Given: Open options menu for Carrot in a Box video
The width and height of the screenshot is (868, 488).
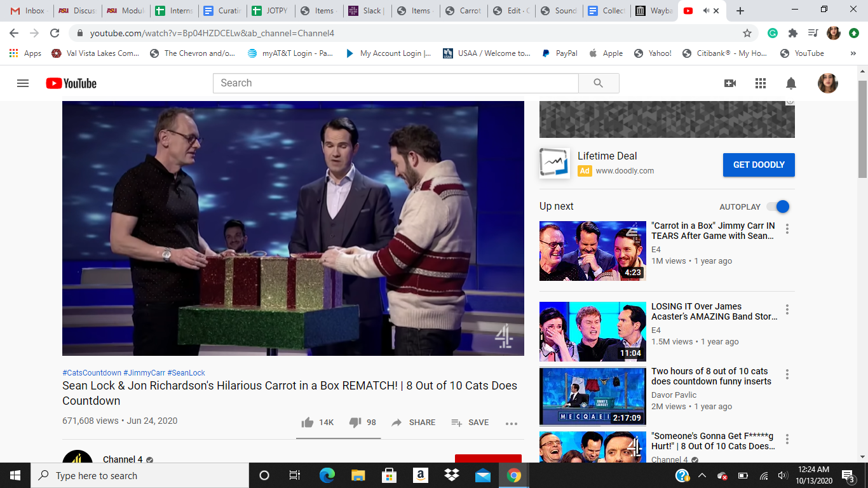Looking at the screenshot, I should [787, 229].
